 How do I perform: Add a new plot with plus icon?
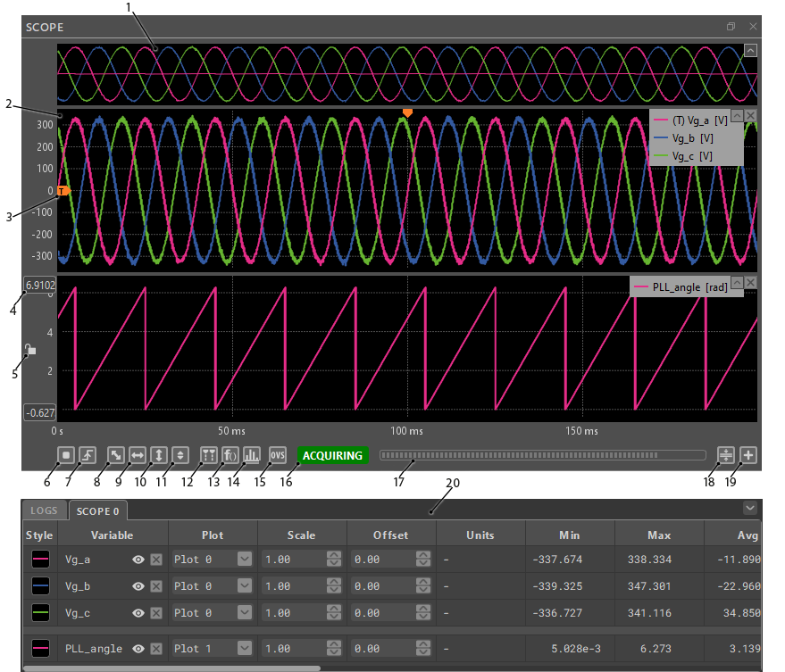click(x=748, y=455)
